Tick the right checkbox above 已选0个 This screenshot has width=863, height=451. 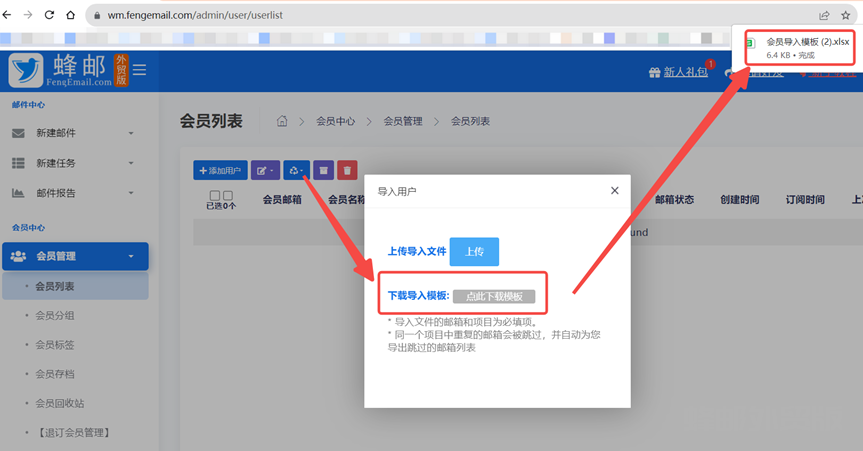point(227,195)
